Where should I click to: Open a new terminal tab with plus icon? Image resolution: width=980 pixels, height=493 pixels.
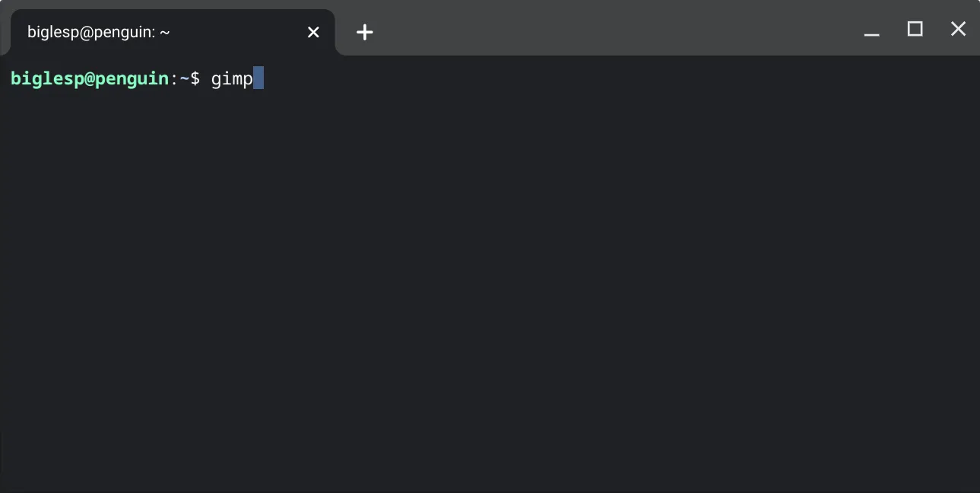pyautogui.click(x=365, y=32)
